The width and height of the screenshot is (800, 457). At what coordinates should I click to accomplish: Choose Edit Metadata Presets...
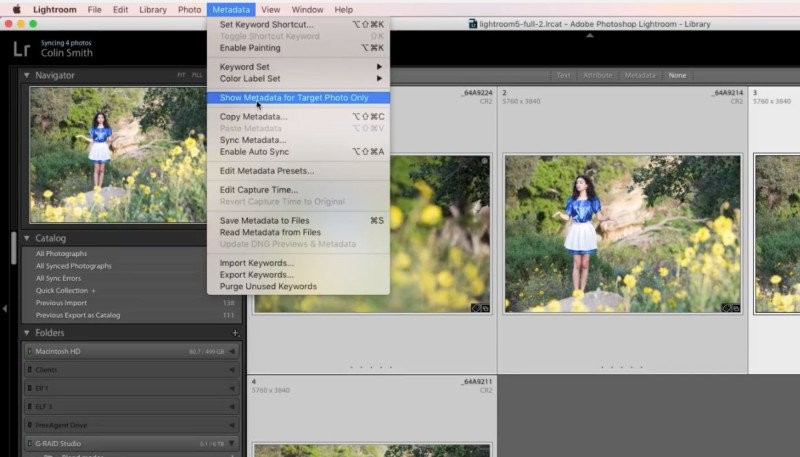[x=298, y=171]
